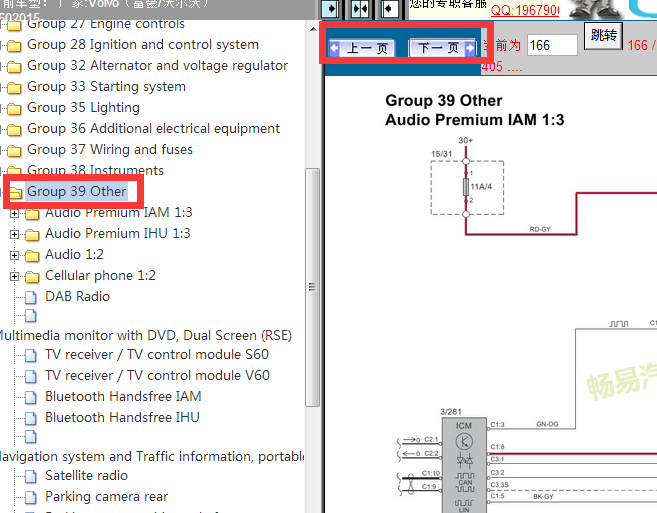
Task: Click the Audio 1:2 folder icon
Action: [x=32, y=256]
